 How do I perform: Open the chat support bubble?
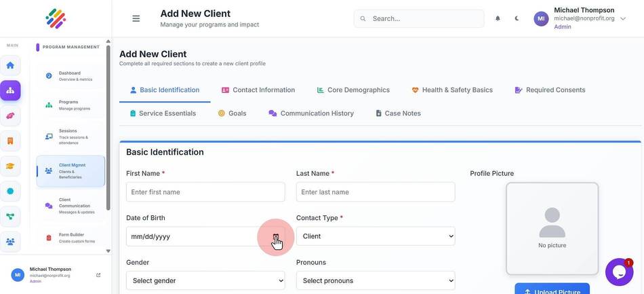[619, 272]
